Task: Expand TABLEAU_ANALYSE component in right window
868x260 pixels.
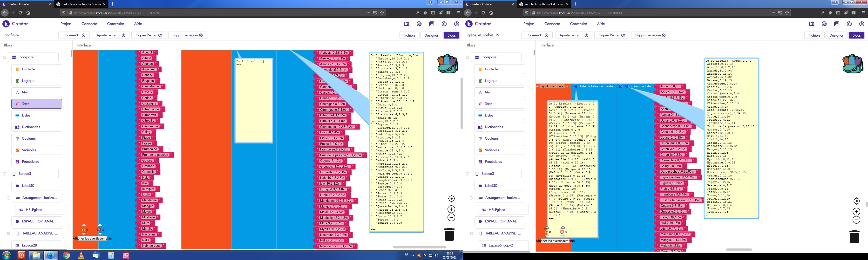Action: (x=471, y=234)
